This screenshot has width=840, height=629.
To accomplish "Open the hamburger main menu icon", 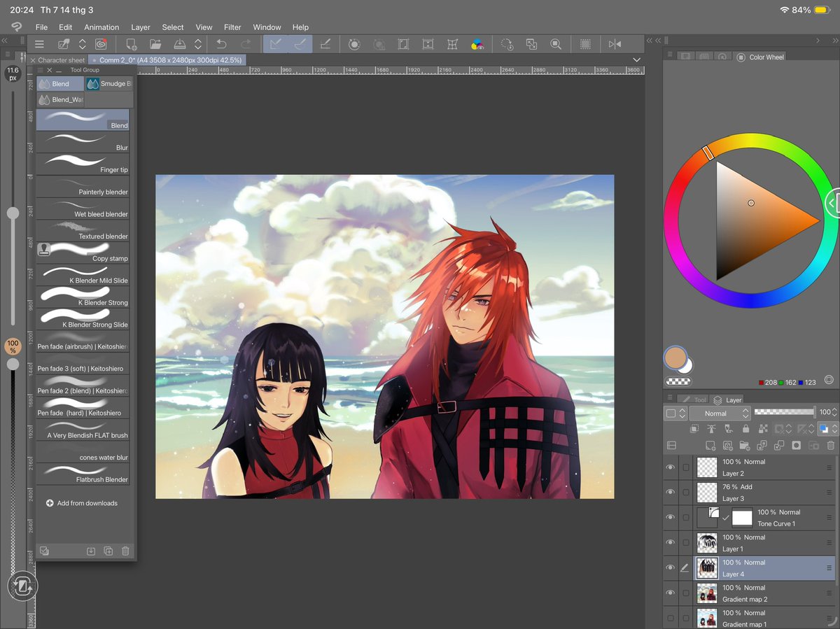I will point(39,44).
